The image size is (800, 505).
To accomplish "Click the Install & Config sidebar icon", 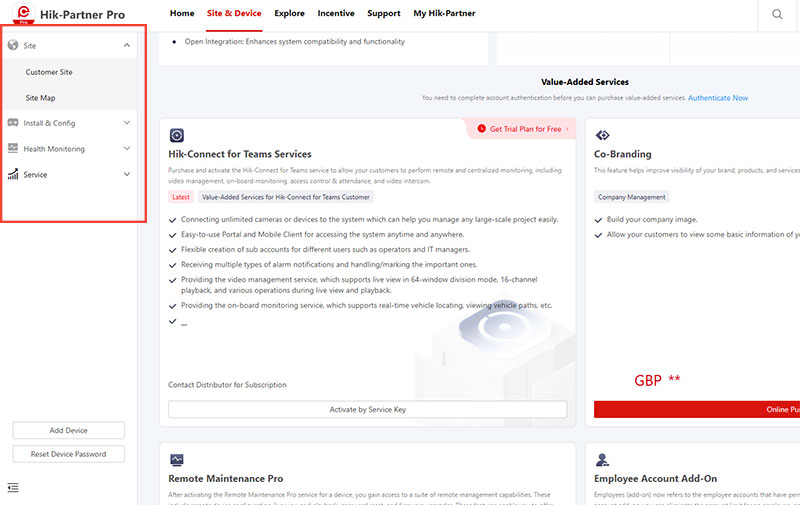I will pyautogui.click(x=13, y=123).
